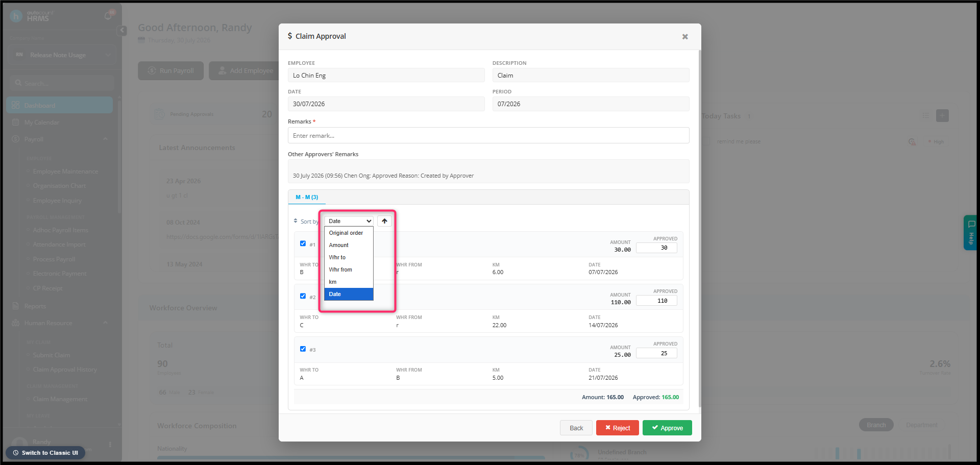Approve the claim
Screen dimensions: 980x465
click(x=667, y=428)
